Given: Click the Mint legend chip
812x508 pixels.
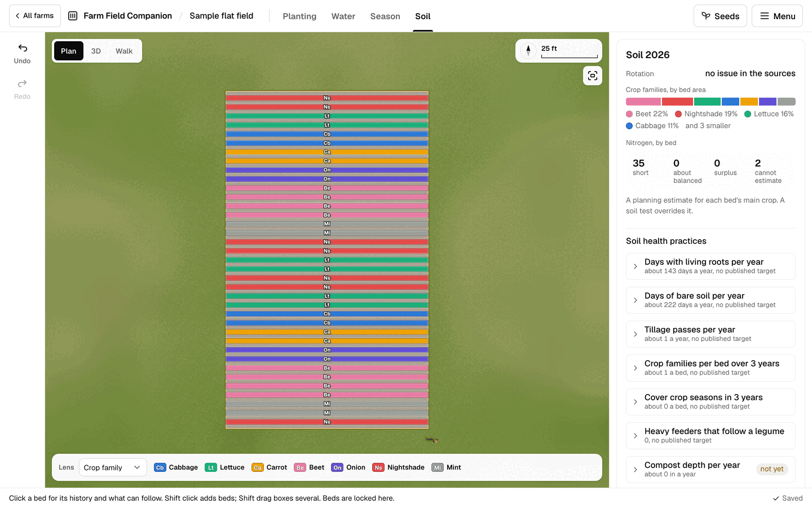Looking at the screenshot, I should (x=447, y=467).
